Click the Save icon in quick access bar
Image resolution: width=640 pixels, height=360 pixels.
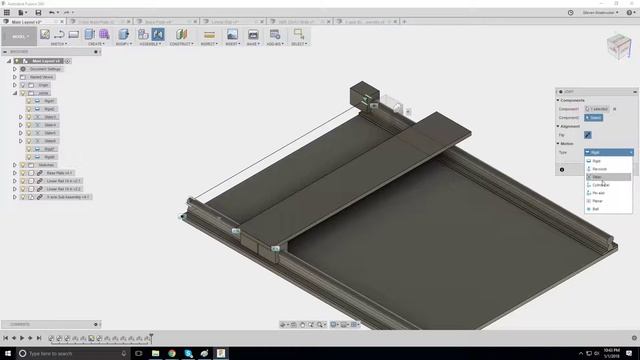pos(38,12)
